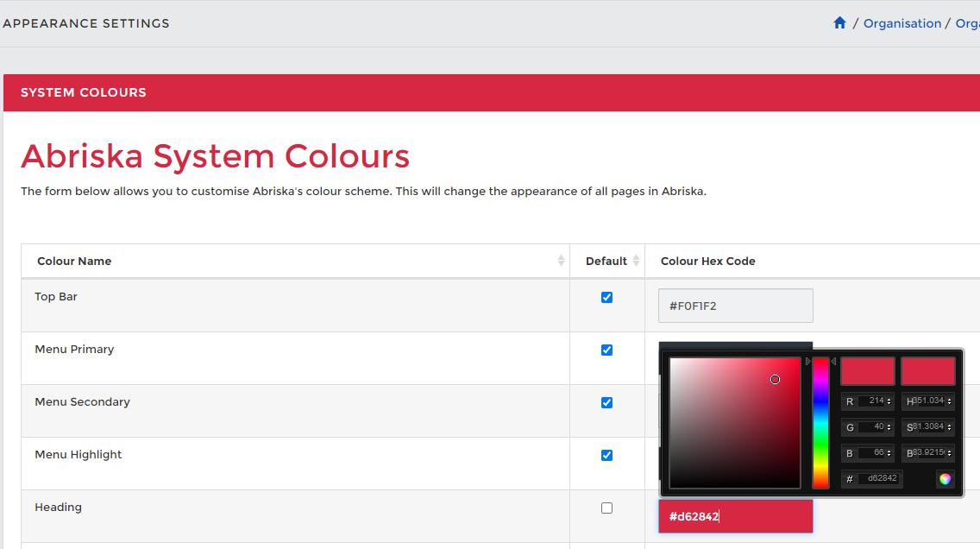Click the Heading row label
Viewport: 980px width, 549px height.
58,507
